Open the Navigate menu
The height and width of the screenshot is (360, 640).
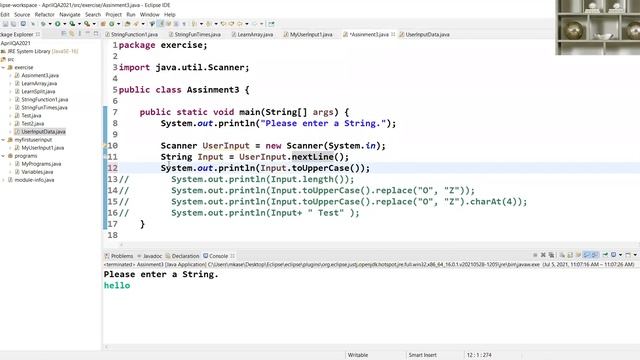pyautogui.click(x=70, y=14)
